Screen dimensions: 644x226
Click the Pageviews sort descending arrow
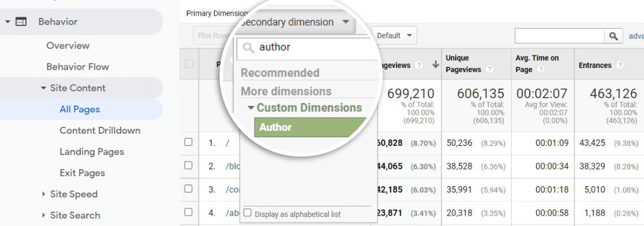click(436, 65)
